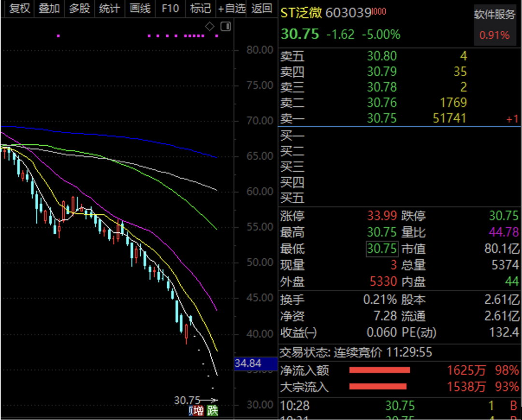522x420 pixels.
Task: Open the 叠加 overlay menu
Action: click(x=49, y=9)
